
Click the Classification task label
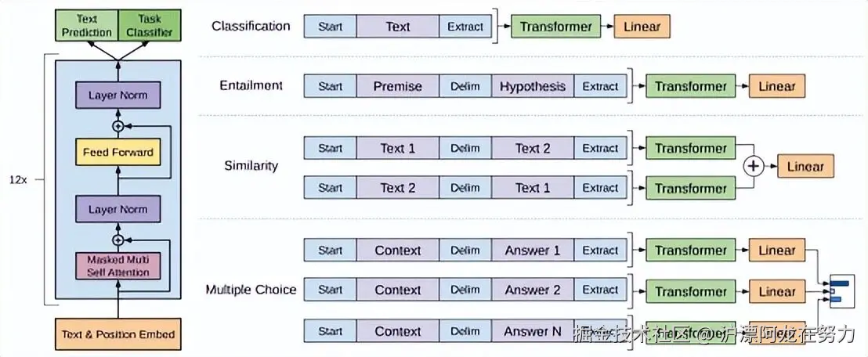click(x=251, y=26)
